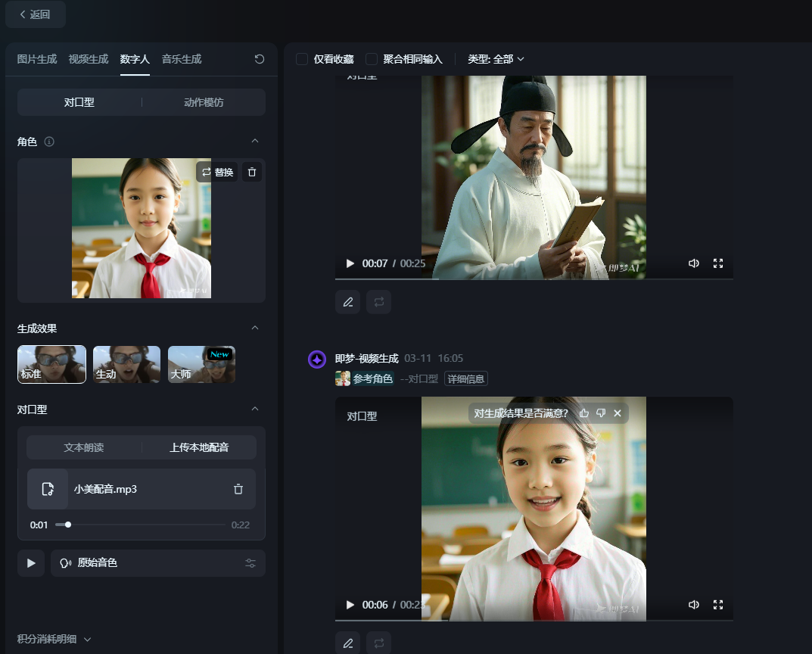This screenshot has width=812, height=654.
Task: Click thumbs down on the satisfaction prompt
Action: (x=601, y=413)
